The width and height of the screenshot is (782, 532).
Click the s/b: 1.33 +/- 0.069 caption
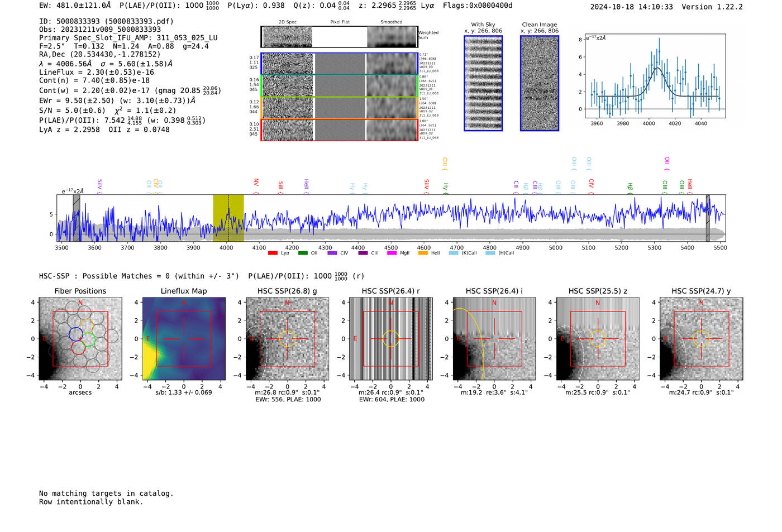point(184,392)
